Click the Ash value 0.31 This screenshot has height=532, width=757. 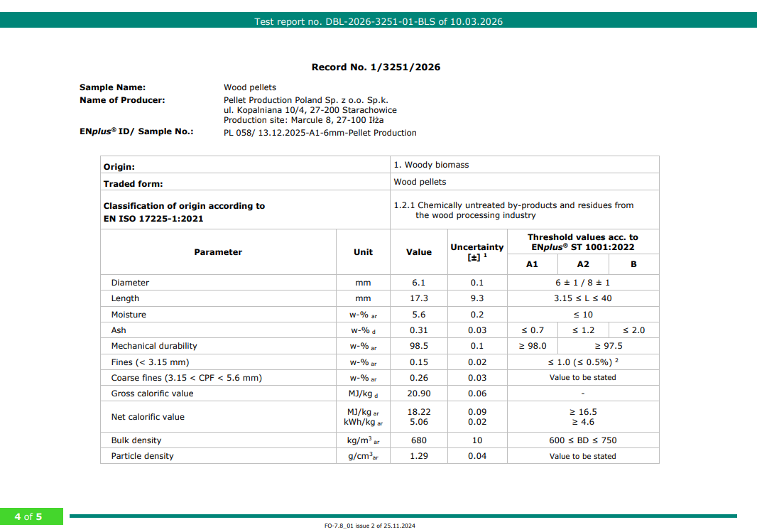click(418, 330)
